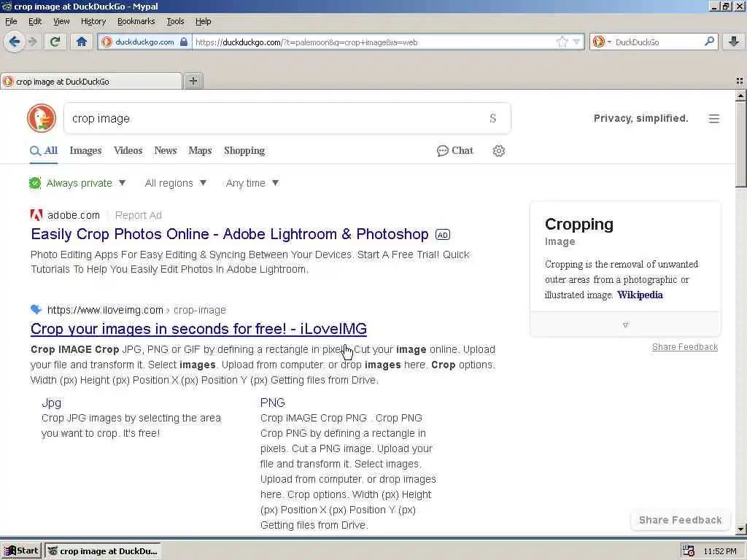This screenshot has height=560, width=747.
Task: Open Easily Crop Photos Online Adobe ad
Action: pyautogui.click(x=230, y=234)
